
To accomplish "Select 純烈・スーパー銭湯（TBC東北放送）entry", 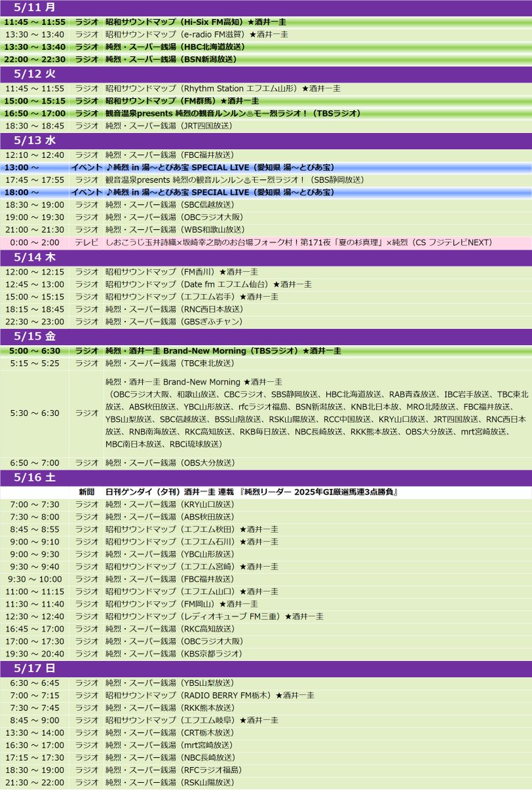I will 170,363.
